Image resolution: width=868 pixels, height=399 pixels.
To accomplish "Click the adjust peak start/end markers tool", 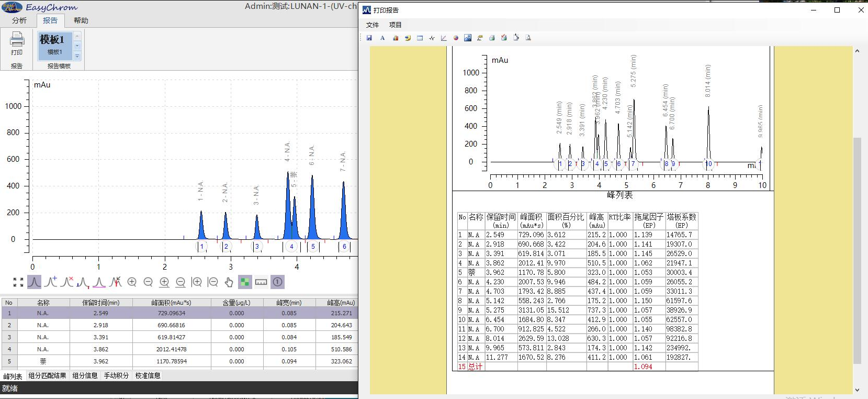I will click(x=83, y=282).
